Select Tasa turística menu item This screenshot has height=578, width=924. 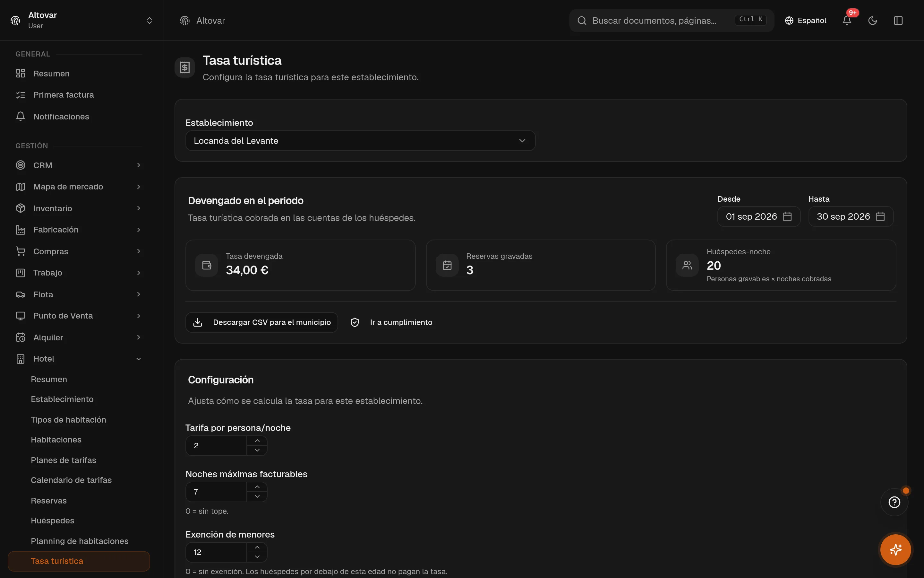coord(79,561)
